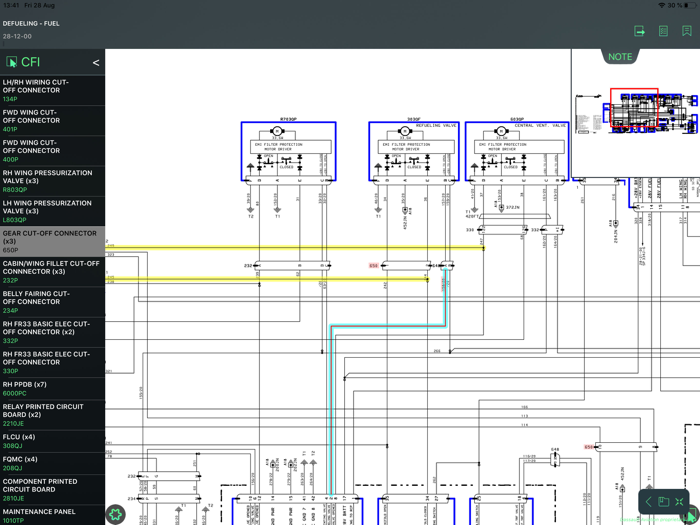The height and width of the screenshot is (525, 700).
Task: Click the diagram overview minimap thumbnail
Action: tap(635, 110)
